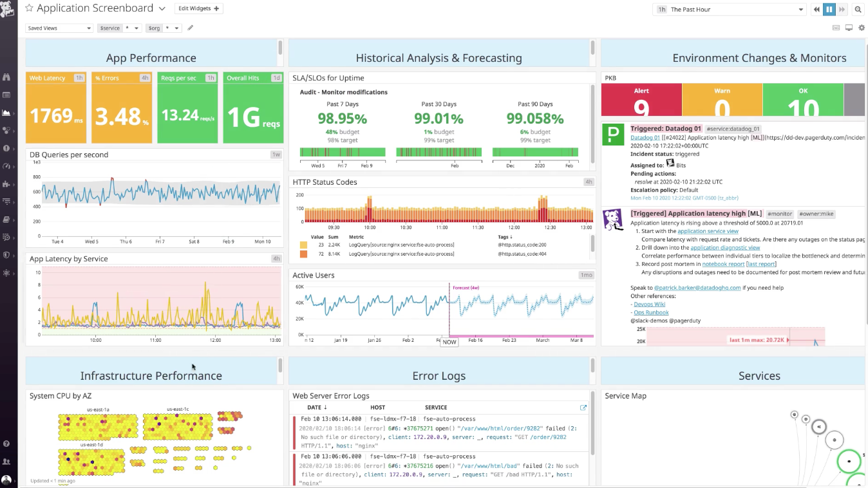Click the NOW marker on Active Users chart
868x488 pixels.
pyautogui.click(x=449, y=342)
